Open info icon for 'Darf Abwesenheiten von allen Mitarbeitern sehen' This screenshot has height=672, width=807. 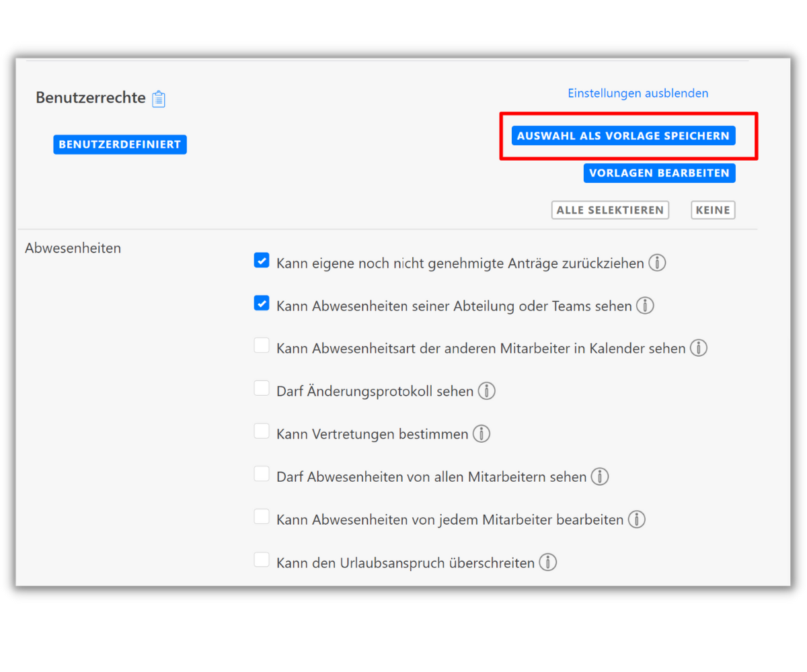coord(599,476)
